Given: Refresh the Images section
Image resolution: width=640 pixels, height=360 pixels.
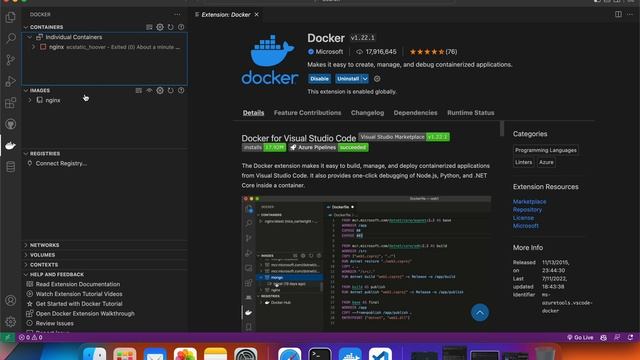Looking at the screenshot, I should pyautogui.click(x=171, y=90).
